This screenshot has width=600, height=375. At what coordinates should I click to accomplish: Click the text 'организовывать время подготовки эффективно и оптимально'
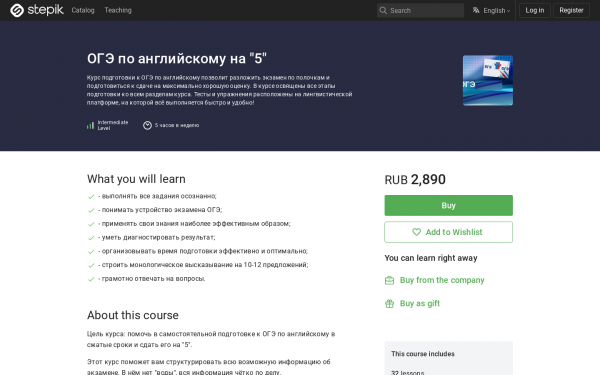click(x=204, y=251)
